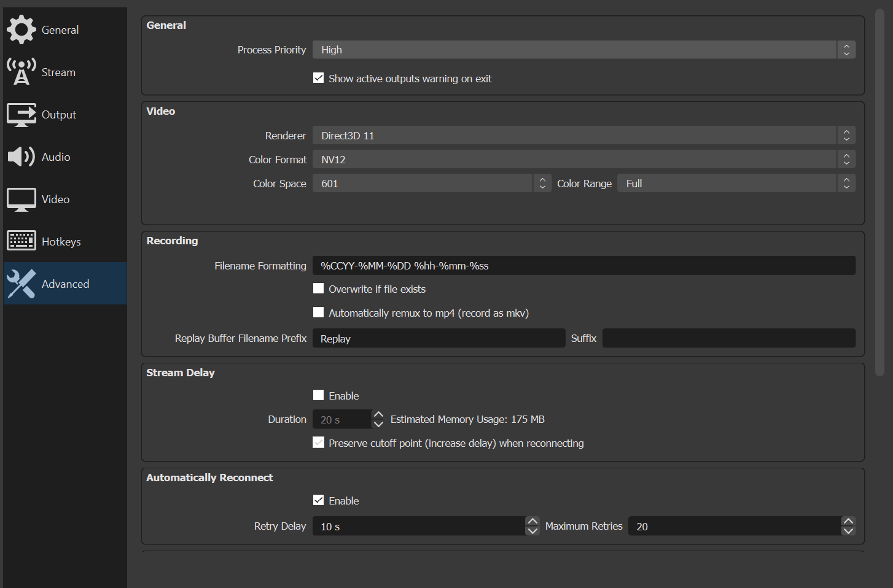893x588 pixels.
Task: Select the General settings gear icon
Action: click(x=21, y=29)
